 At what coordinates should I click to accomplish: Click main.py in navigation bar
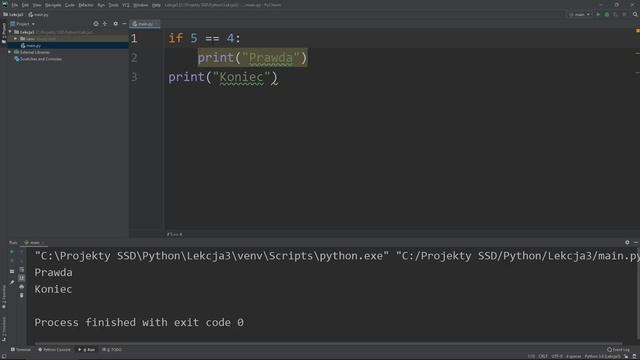38,14
